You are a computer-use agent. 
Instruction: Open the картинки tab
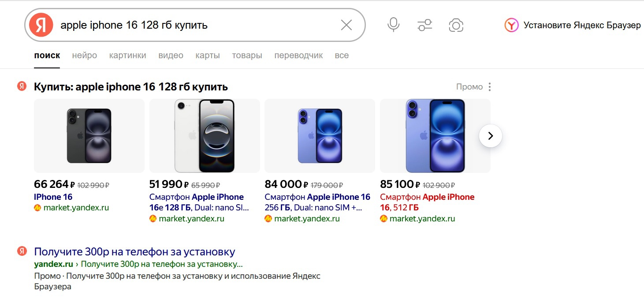[127, 56]
